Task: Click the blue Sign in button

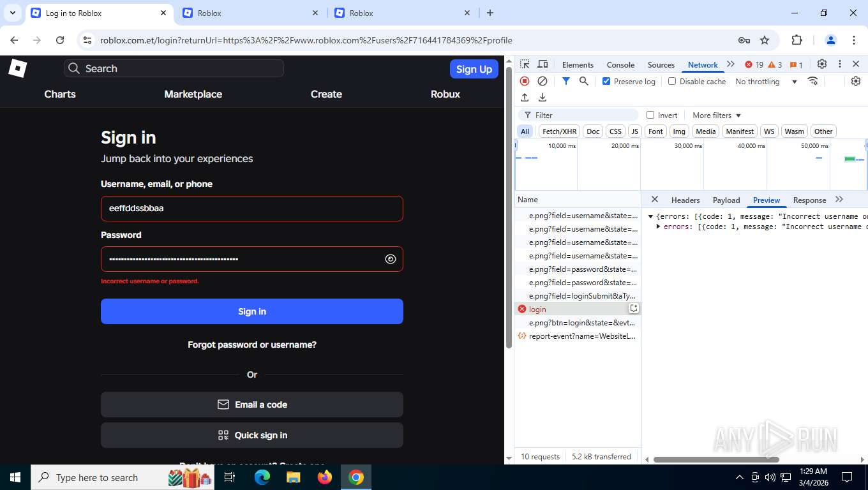Action: point(252,311)
